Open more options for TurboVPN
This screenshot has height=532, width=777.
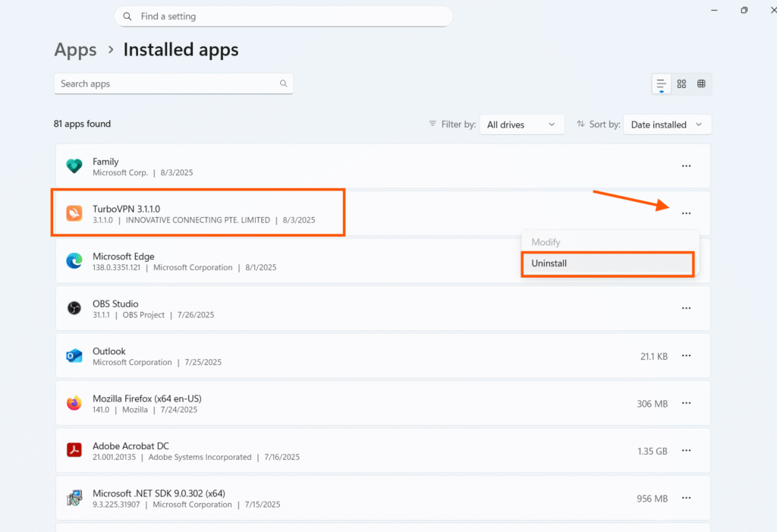tap(686, 213)
